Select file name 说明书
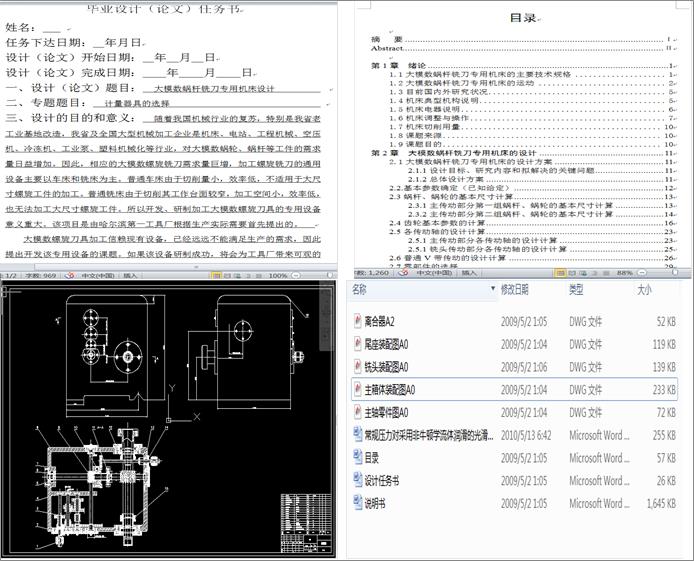The width and height of the screenshot is (694, 561). pos(375,503)
